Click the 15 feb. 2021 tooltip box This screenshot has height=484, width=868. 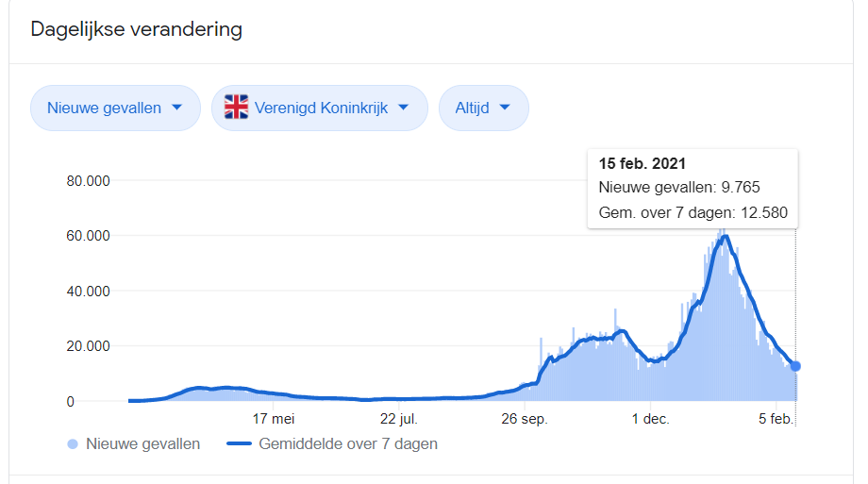point(693,189)
